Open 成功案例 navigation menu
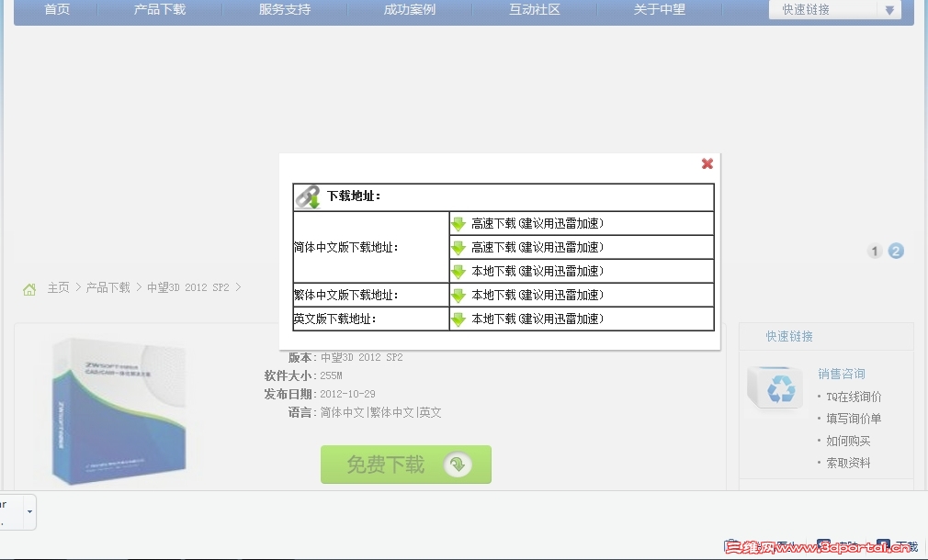The width and height of the screenshot is (928, 560). pos(410,9)
